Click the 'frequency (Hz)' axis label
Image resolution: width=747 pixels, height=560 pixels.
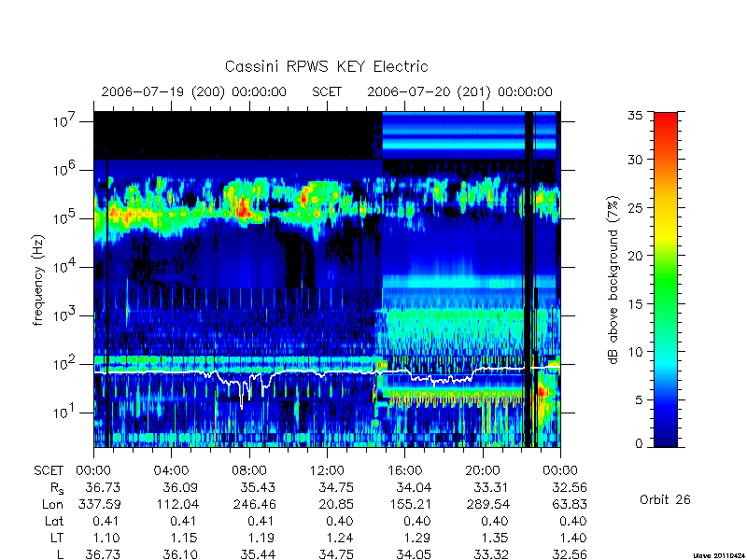(x=38, y=280)
